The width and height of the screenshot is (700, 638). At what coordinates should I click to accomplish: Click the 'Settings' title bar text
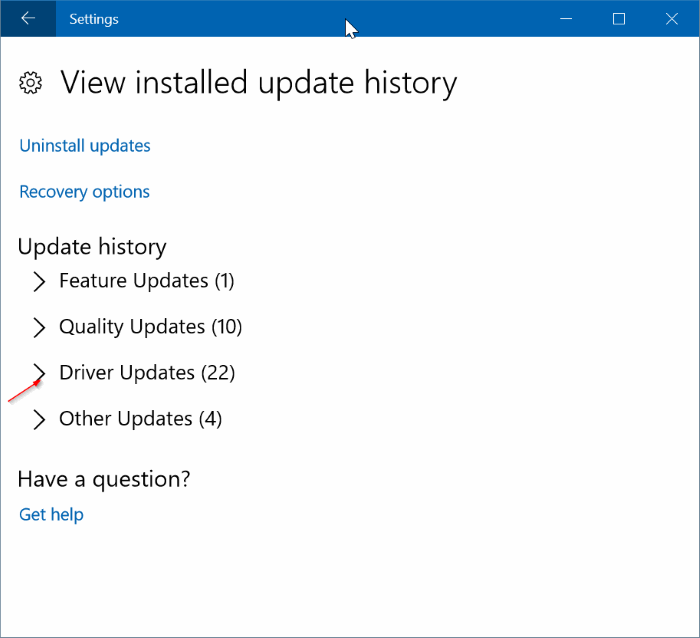(94, 19)
